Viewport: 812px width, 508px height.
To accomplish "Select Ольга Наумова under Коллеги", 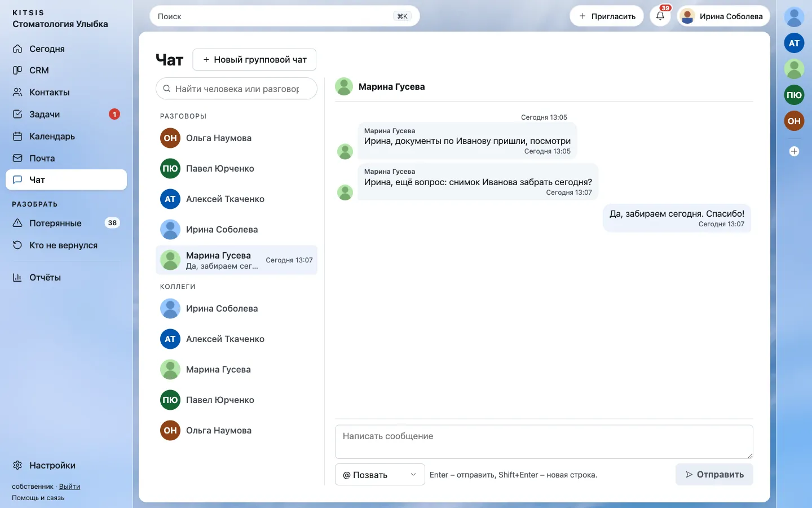I will tap(236, 430).
